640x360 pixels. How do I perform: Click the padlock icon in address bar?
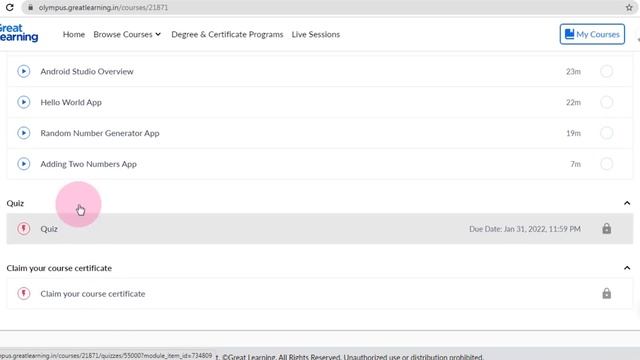(30, 7)
